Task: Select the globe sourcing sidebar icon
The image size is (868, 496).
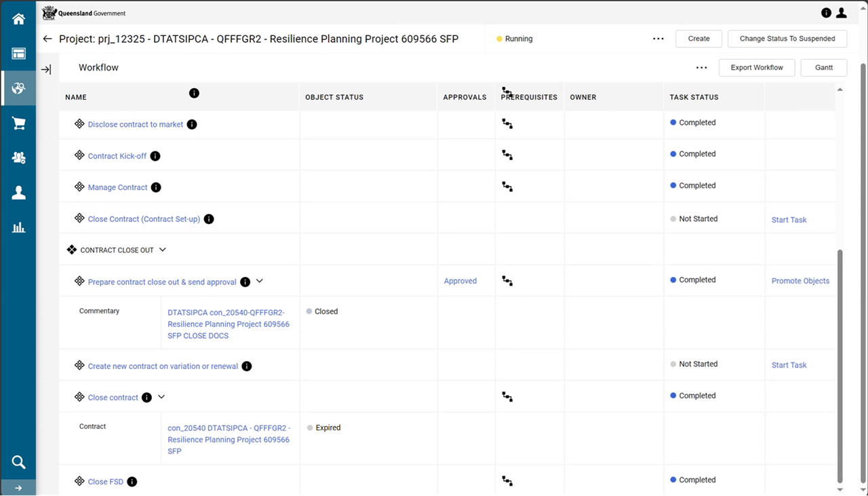Action: [x=18, y=88]
